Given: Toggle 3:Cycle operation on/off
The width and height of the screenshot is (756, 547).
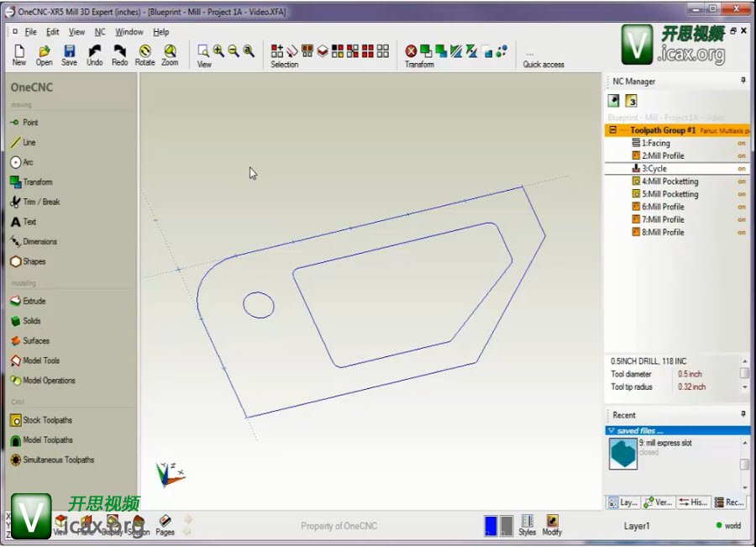Looking at the screenshot, I should point(742,169).
